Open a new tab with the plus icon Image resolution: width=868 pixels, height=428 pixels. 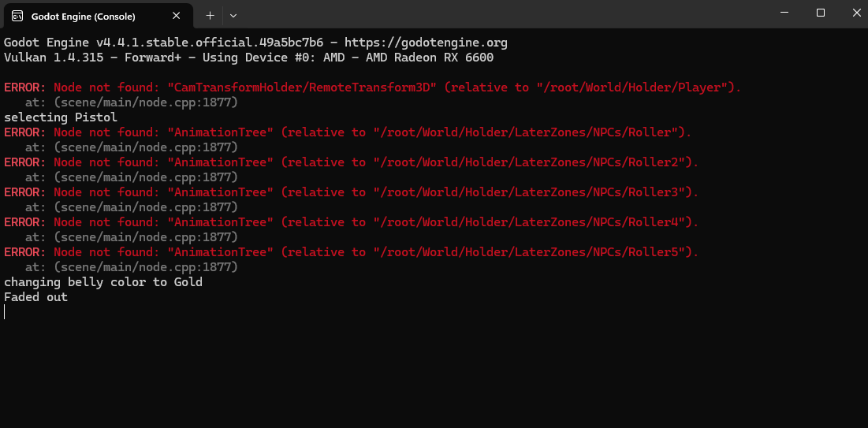210,16
